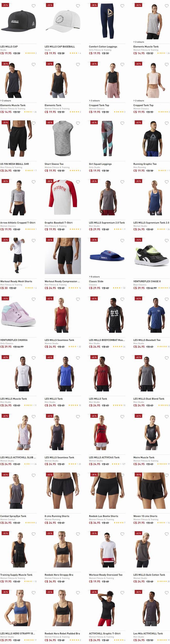The image size is (170, 644).
Task: Open the LES MILLS CAP BASEBALL product link
Action: point(59,47)
